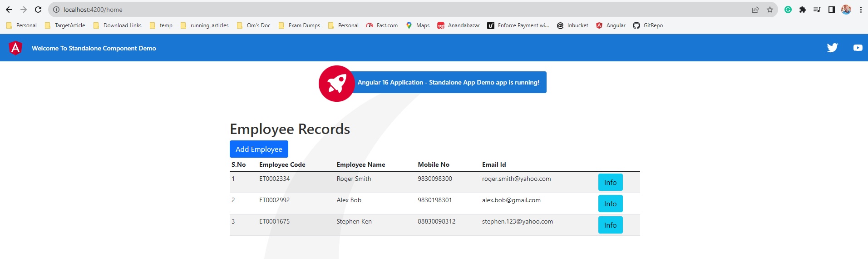
Task: Share this page icon in address bar
Action: click(755, 10)
